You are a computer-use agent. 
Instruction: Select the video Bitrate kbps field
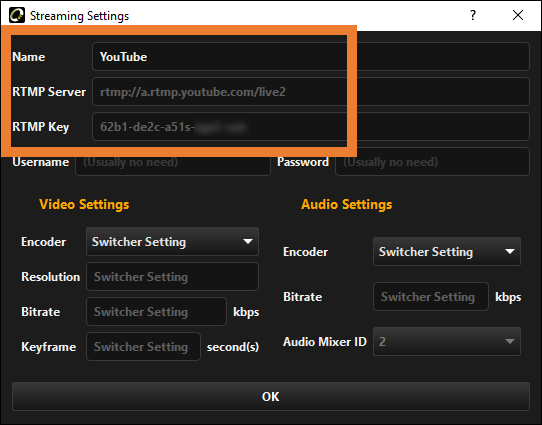pyautogui.click(x=156, y=312)
